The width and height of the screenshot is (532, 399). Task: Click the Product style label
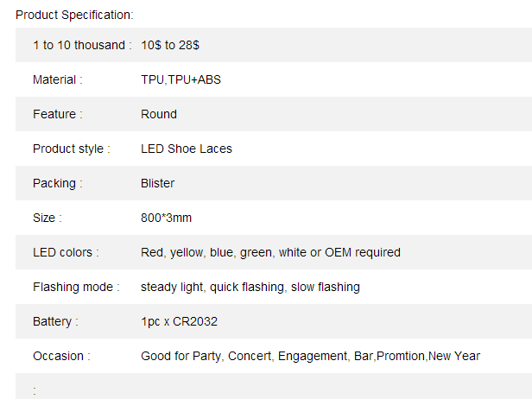tap(72, 149)
